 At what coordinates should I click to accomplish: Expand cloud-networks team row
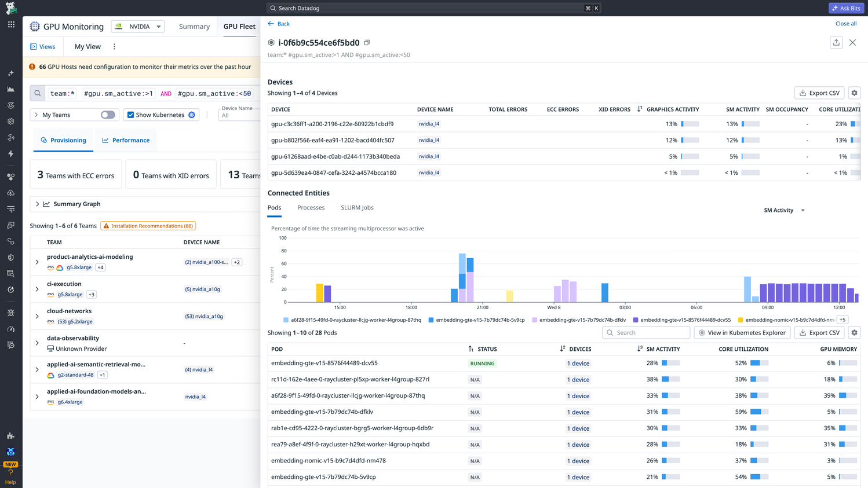tap(37, 317)
